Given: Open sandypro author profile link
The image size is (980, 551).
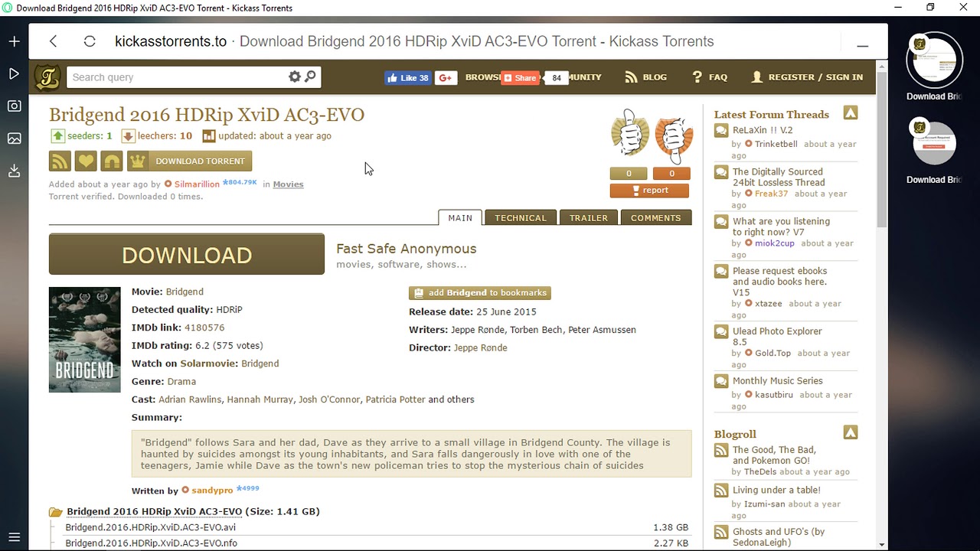Looking at the screenshot, I should tap(212, 491).
